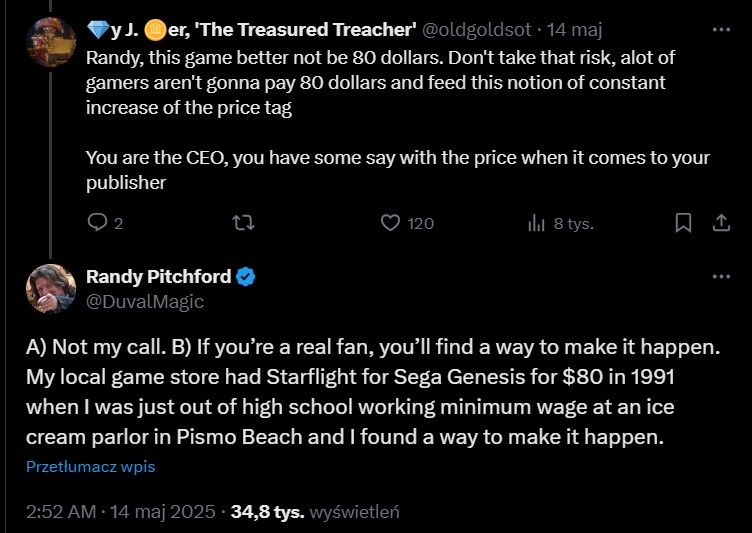Click the '14 maj' date on top tweet

585,30
